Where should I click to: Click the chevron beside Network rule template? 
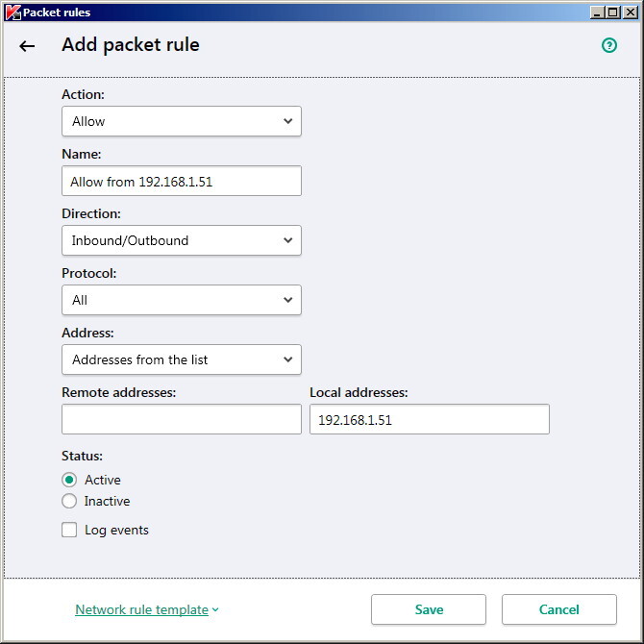coord(215,609)
